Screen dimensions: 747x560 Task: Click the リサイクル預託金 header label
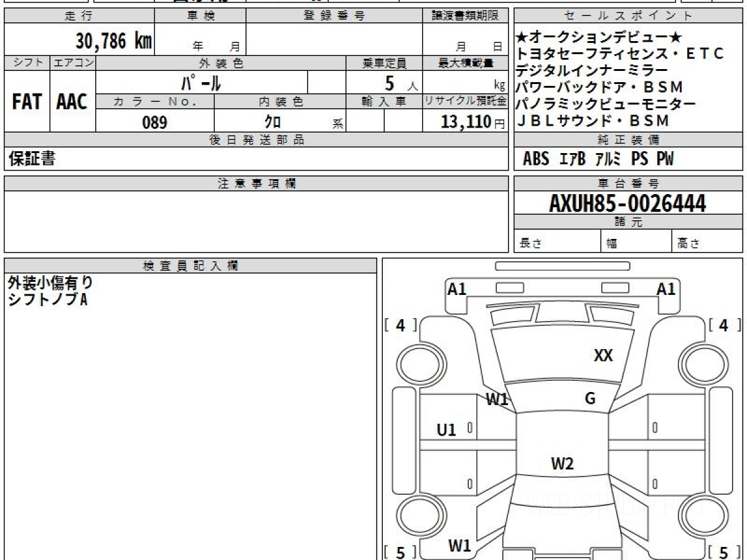[465, 101]
